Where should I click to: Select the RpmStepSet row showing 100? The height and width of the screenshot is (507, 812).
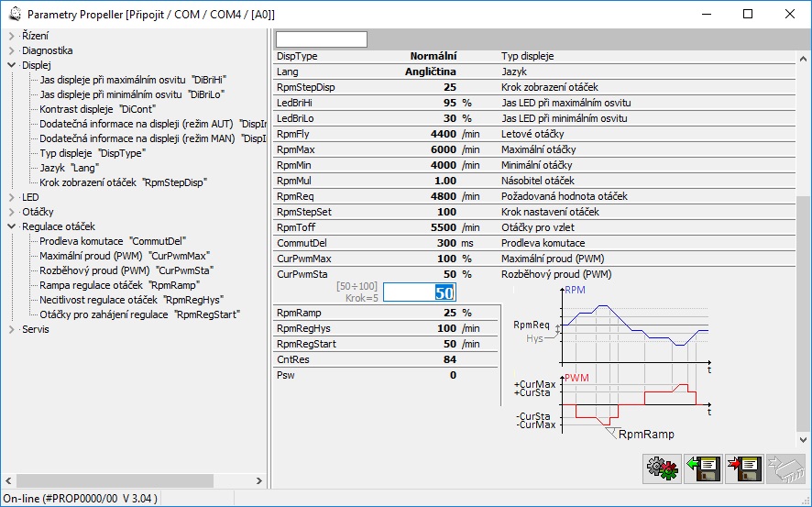(x=534, y=211)
